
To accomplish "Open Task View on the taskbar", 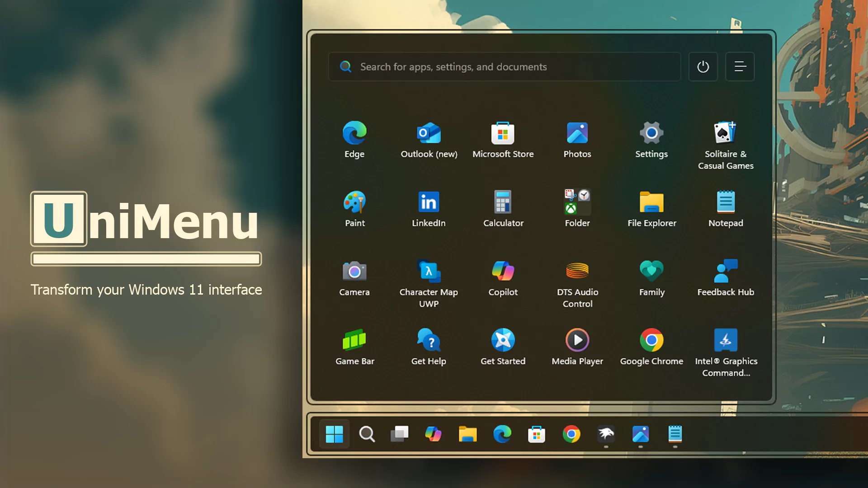I will tap(400, 434).
